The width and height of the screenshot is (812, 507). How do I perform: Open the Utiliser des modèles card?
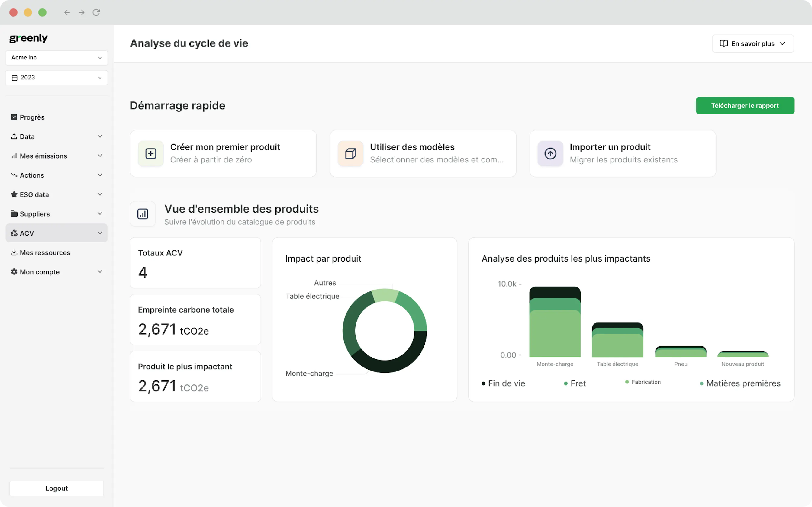tap(423, 154)
